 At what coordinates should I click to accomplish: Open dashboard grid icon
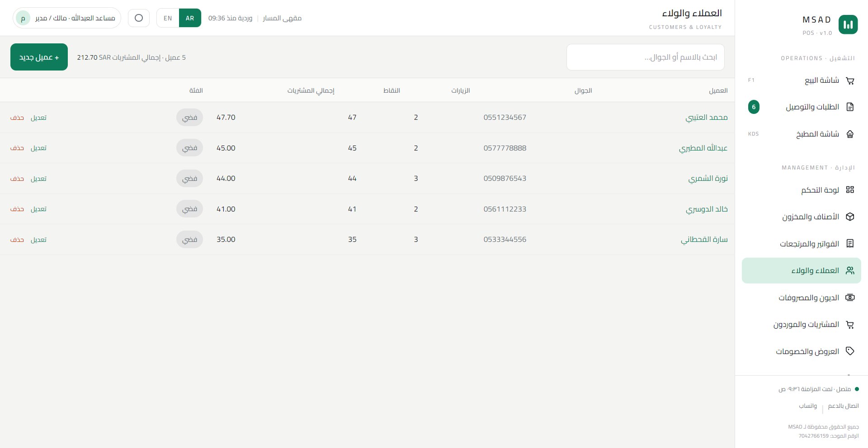(850, 190)
